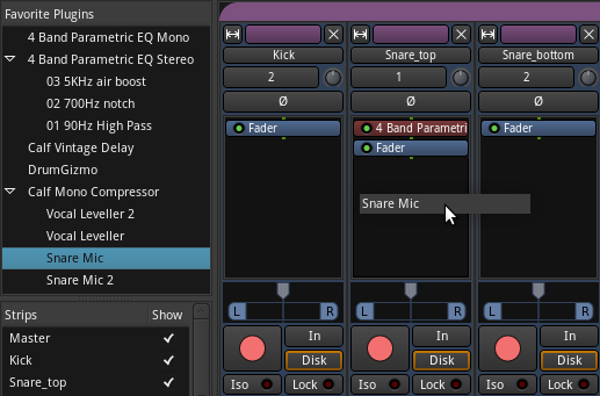This screenshot has height=396, width=600.
Task: Toggle Fader processor LED on Snare_bottom
Action: [494, 128]
